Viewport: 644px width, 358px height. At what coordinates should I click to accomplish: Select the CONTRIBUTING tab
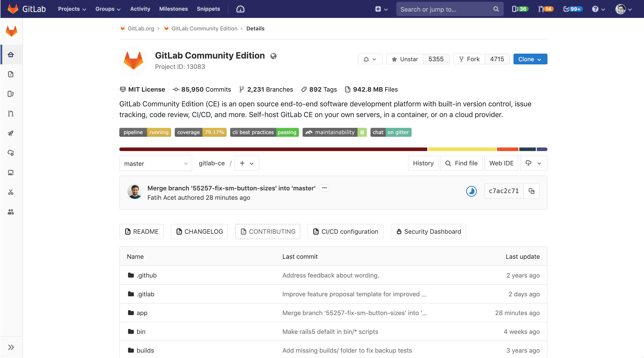point(267,231)
